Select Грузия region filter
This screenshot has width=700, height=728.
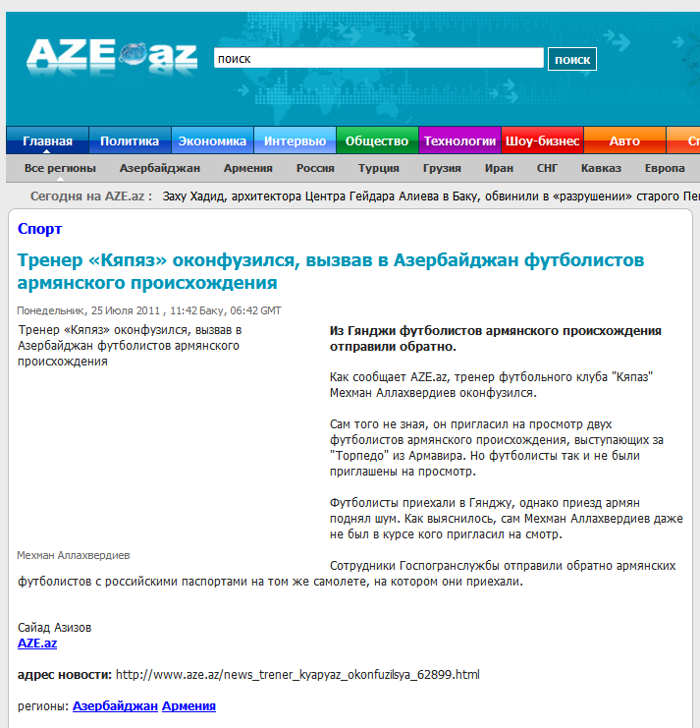[x=442, y=168]
